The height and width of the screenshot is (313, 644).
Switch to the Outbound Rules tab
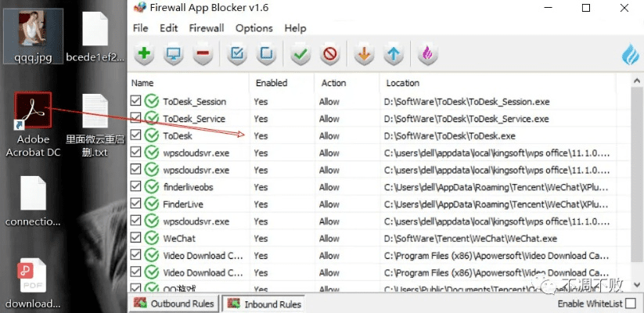(175, 304)
